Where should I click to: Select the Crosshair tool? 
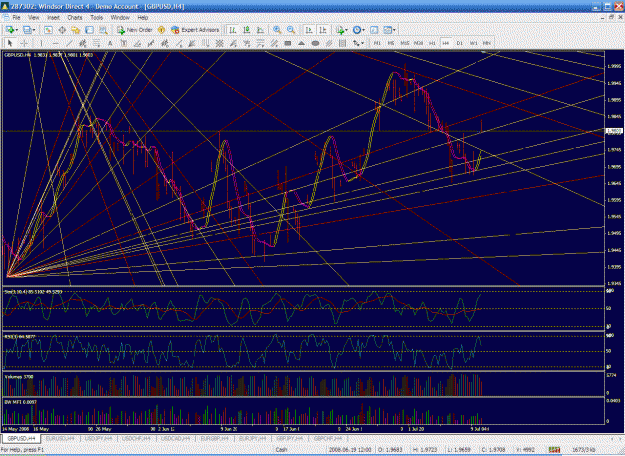[24, 43]
